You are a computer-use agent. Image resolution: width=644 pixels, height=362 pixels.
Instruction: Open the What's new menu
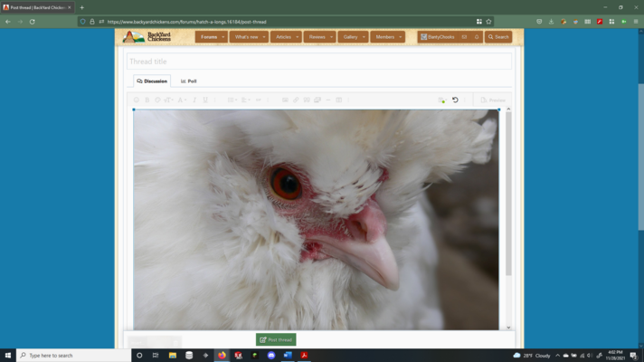tap(246, 37)
